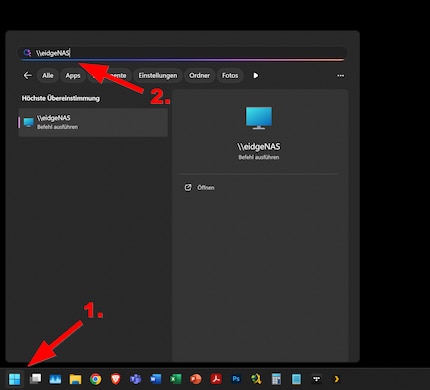This screenshot has height=390, width=430.
Task: Filter search results by Einstellungen
Action: point(158,76)
